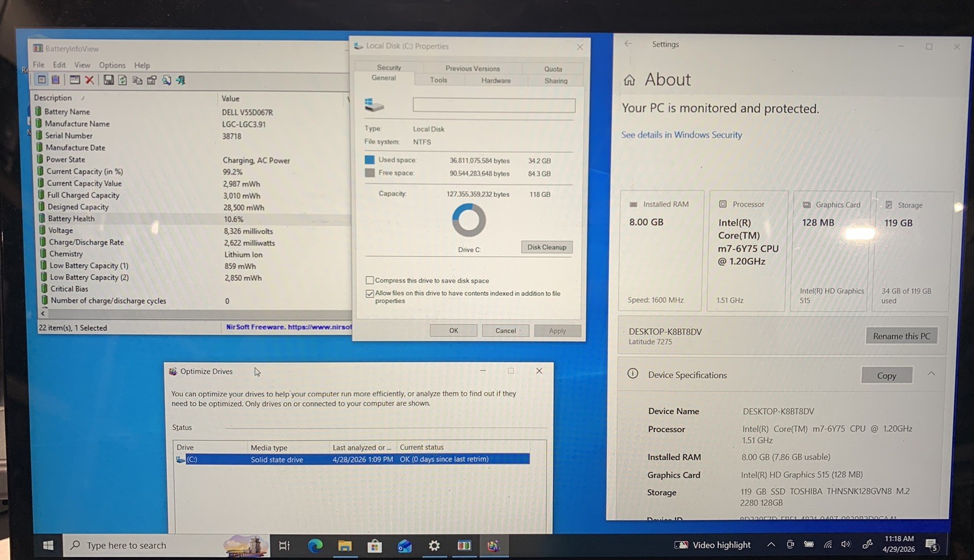Click Show Battery Log toolbar icon
This screenshot has width=974, height=560.
tap(55, 80)
